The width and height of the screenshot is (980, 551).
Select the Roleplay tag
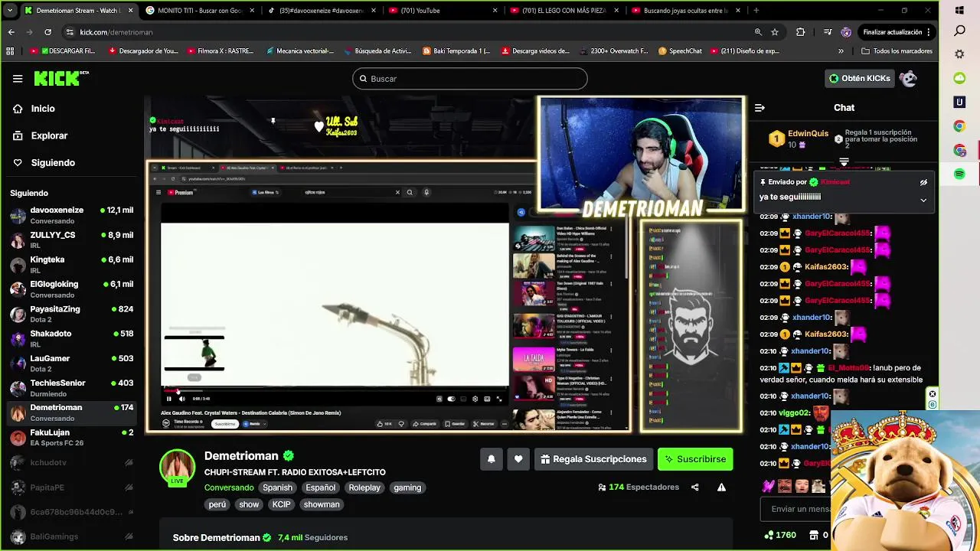[364, 487]
